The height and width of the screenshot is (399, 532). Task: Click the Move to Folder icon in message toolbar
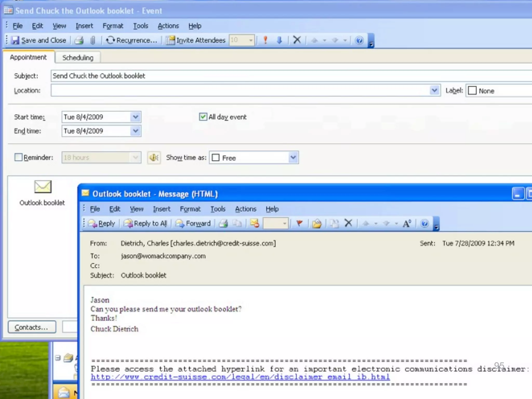(x=317, y=223)
